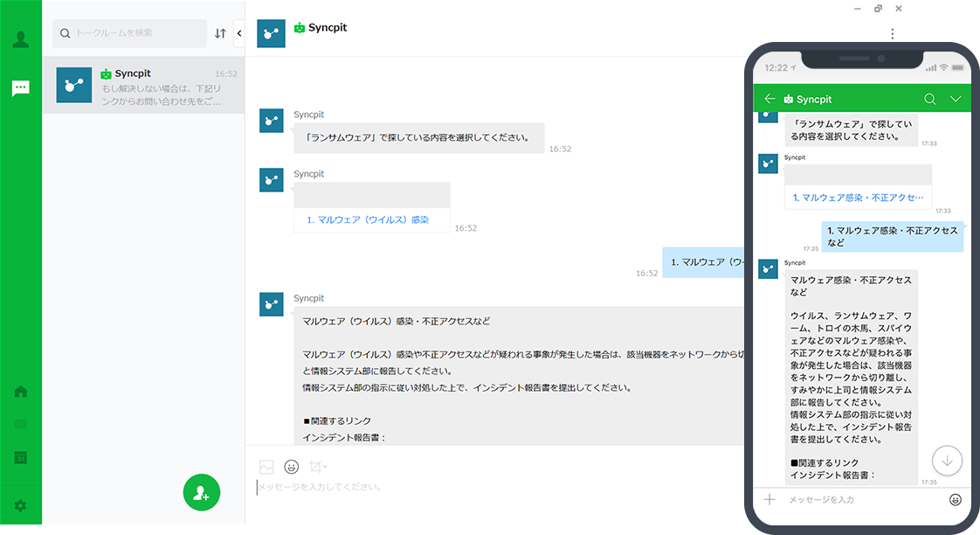Tap the back arrow on the phone
This screenshot has height=535, width=980.
[770, 99]
